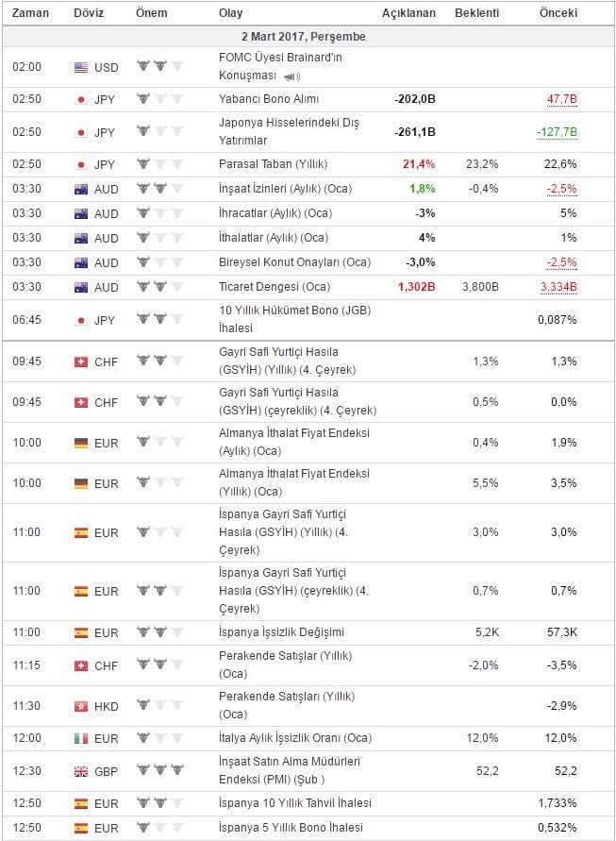Click the revised previous value 47,7B
616x841 pixels.
(x=562, y=99)
